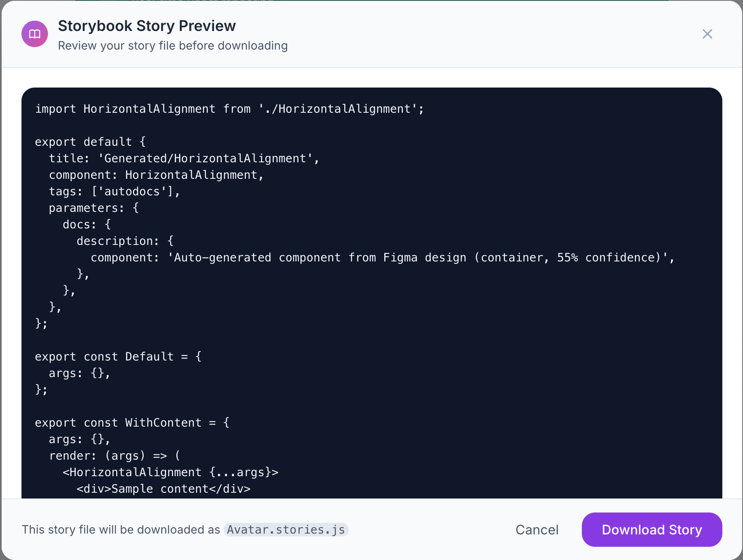This screenshot has height=560, width=743.
Task: Click the 'parameters: {' line
Action: [94, 208]
